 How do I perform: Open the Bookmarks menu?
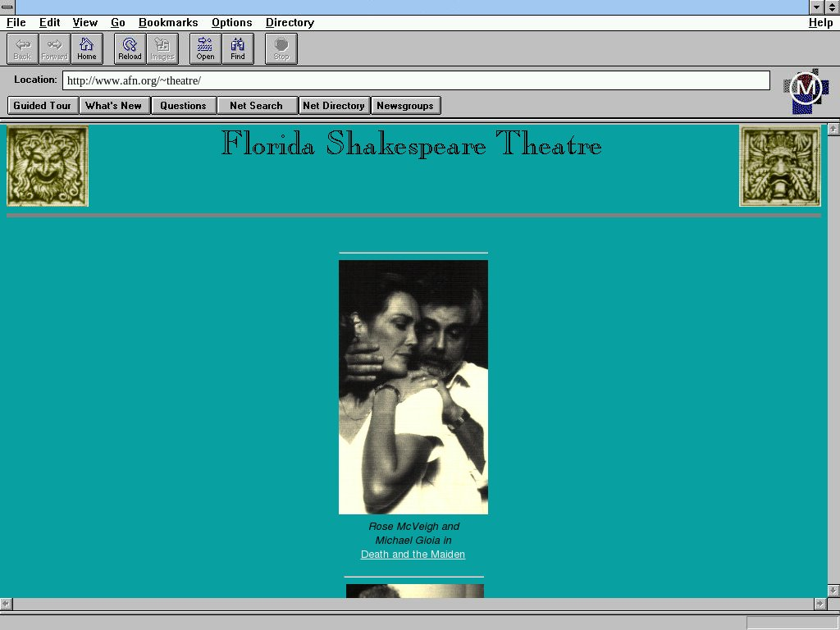click(x=168, y=23)
